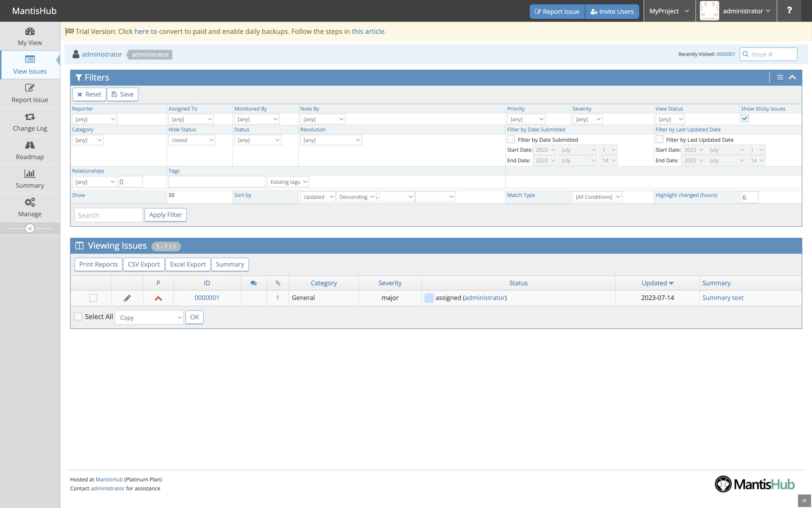812x508 pixels.
Task: Open issue 0000001 link in table
Action: (x=207, y=298)
